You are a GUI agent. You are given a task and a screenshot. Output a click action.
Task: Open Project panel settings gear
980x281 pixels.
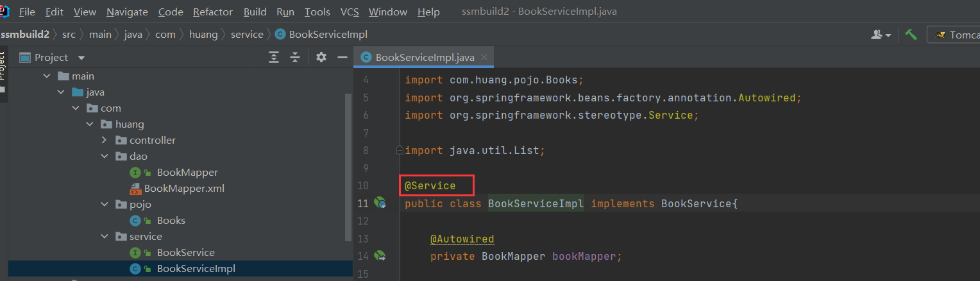tap(321, 57)
